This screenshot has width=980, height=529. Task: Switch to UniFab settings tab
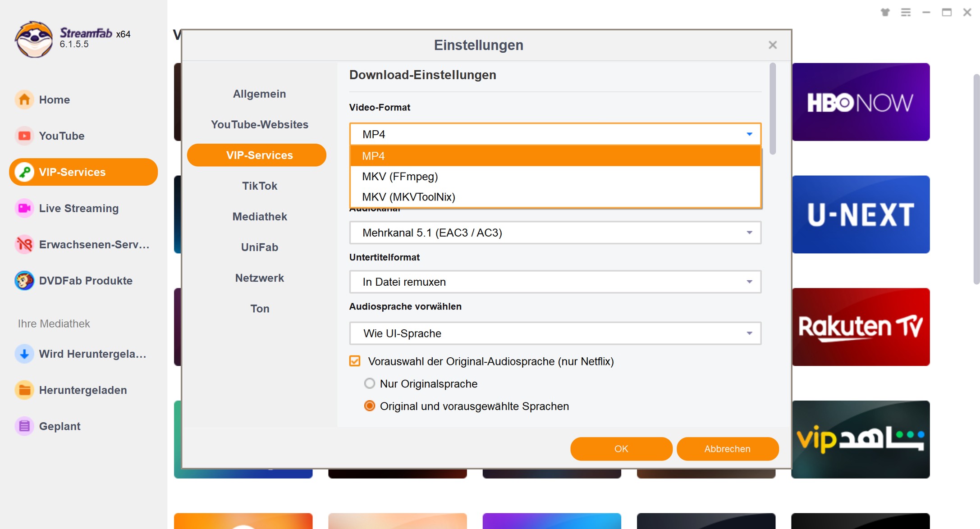click(x=259, y=247)
